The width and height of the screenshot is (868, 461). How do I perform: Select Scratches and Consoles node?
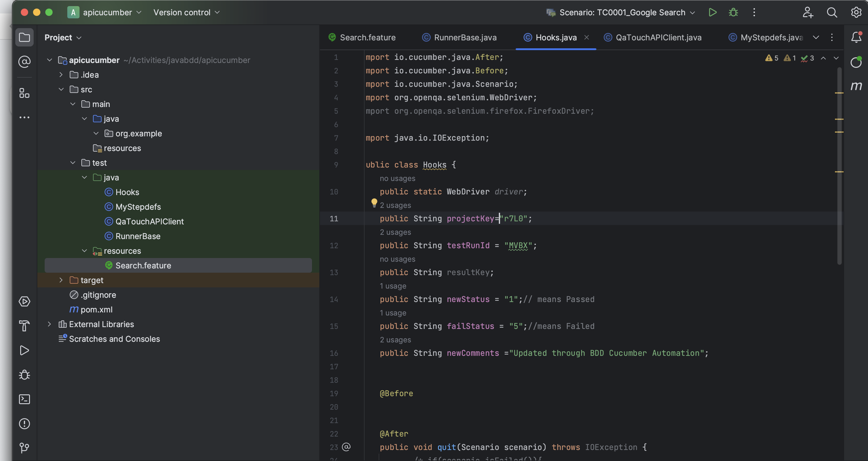(109, 339)
